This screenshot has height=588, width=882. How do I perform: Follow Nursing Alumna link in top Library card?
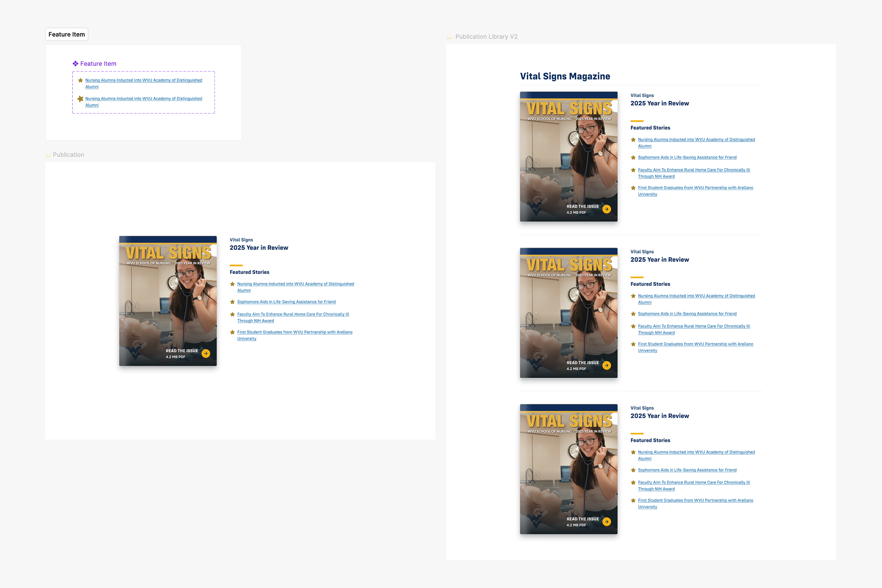pos(696,142)
